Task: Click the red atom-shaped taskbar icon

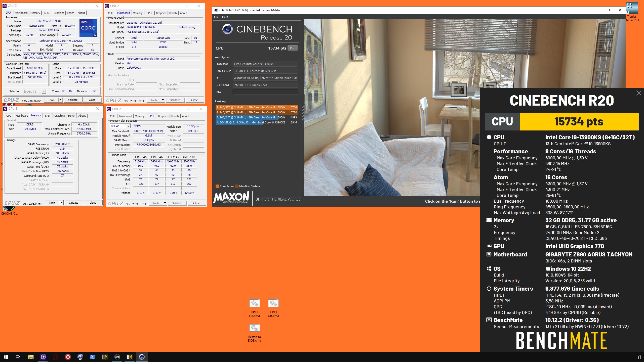Action: tap(56, 357)
